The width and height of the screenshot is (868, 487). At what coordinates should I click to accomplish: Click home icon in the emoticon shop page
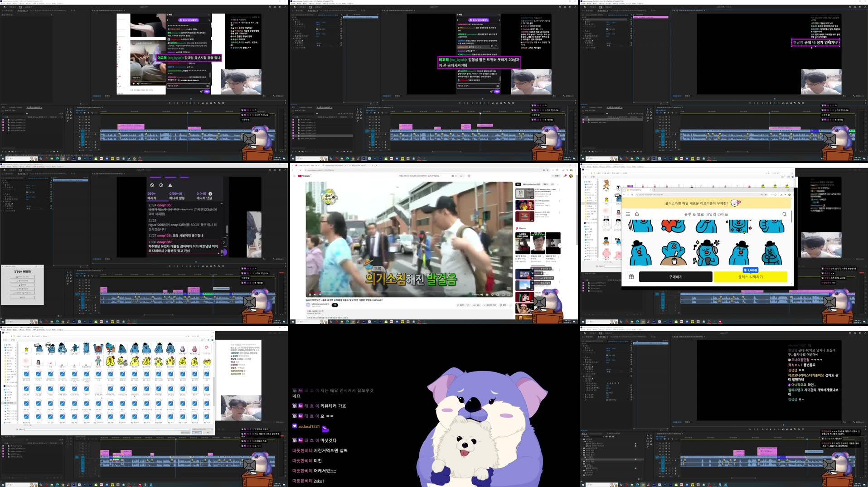click(x=637, y=214)
